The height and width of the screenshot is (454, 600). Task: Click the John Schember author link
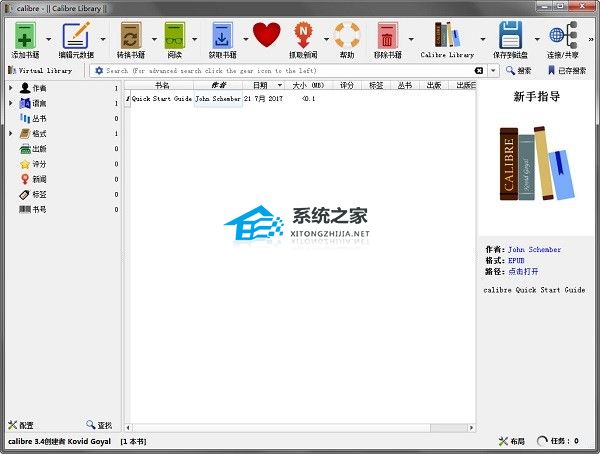534,249
